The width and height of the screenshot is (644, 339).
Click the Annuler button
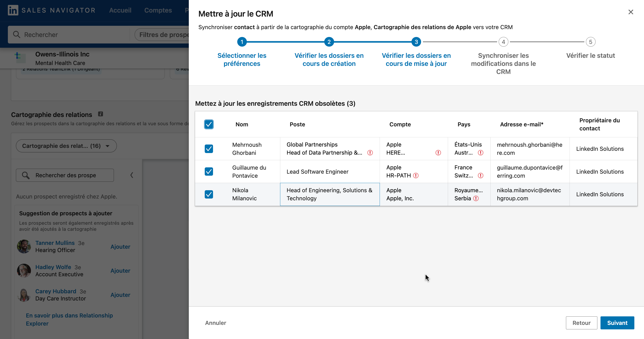click(x=215, y=323)
